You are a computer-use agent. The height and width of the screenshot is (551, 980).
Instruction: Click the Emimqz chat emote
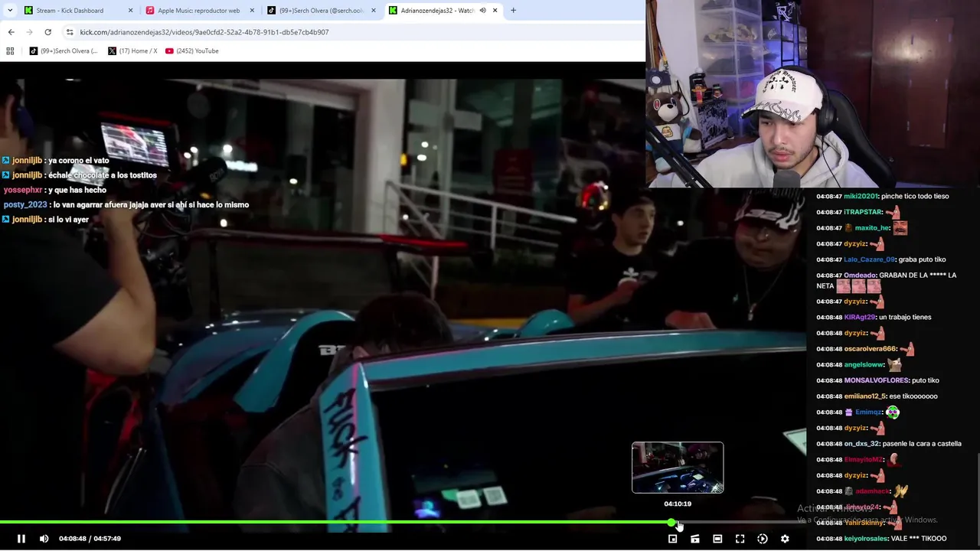coord(893,412)
